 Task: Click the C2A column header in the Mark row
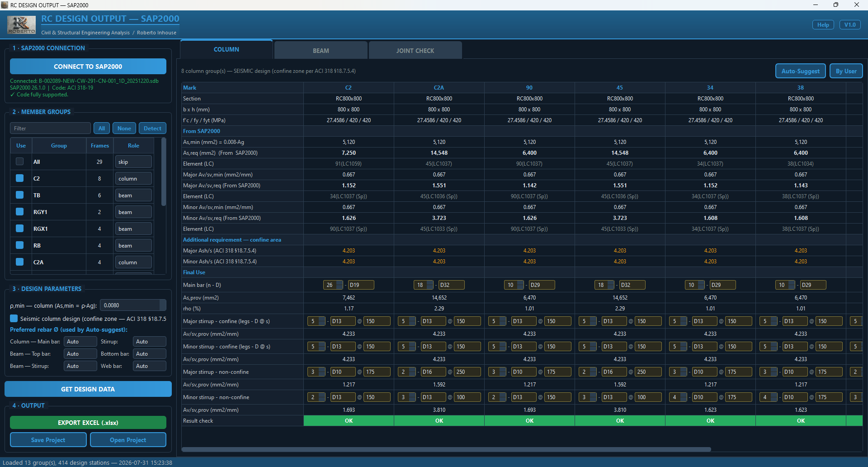click(439, 88)
